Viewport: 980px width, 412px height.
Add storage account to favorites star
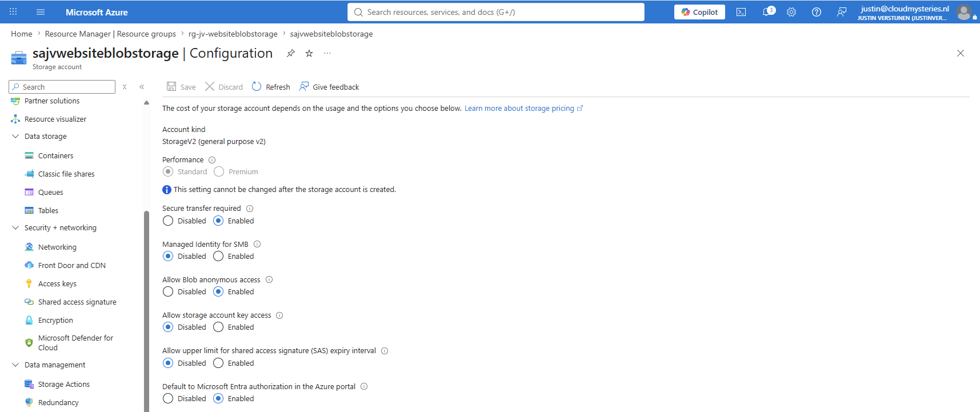[309, 53]
